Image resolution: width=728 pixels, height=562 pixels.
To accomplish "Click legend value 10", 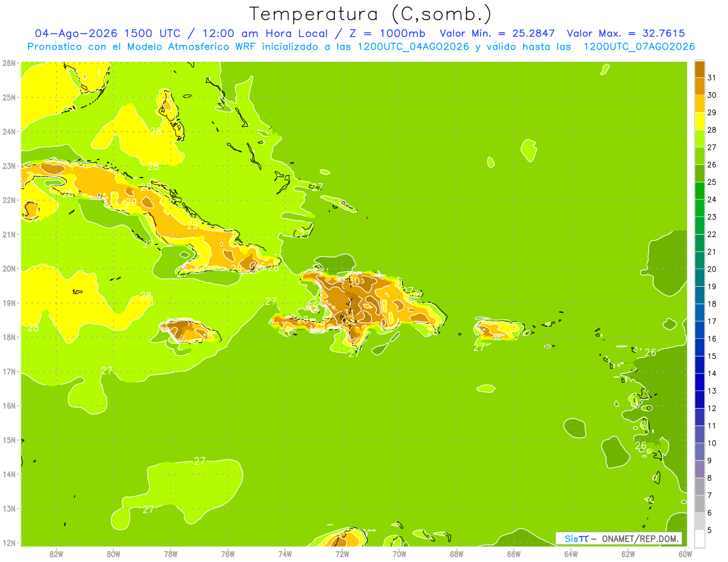I will coord(711,443).
